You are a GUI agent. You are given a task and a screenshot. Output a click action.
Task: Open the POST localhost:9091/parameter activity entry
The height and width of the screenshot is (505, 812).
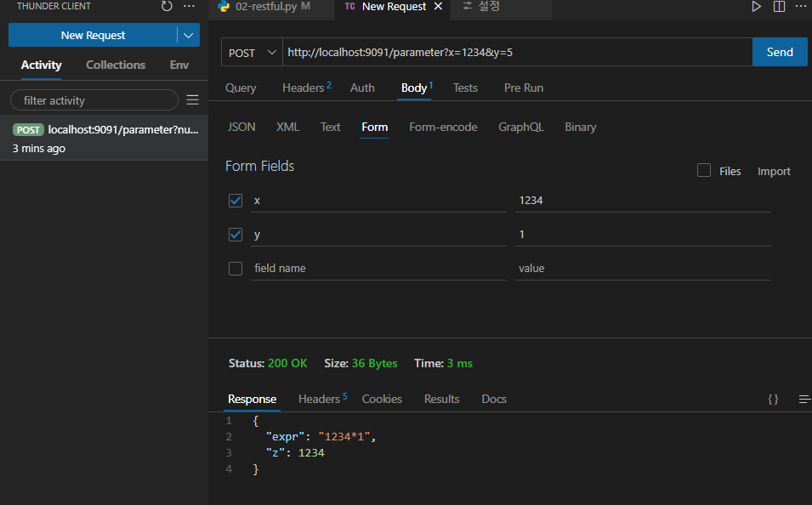coord(104,138)
